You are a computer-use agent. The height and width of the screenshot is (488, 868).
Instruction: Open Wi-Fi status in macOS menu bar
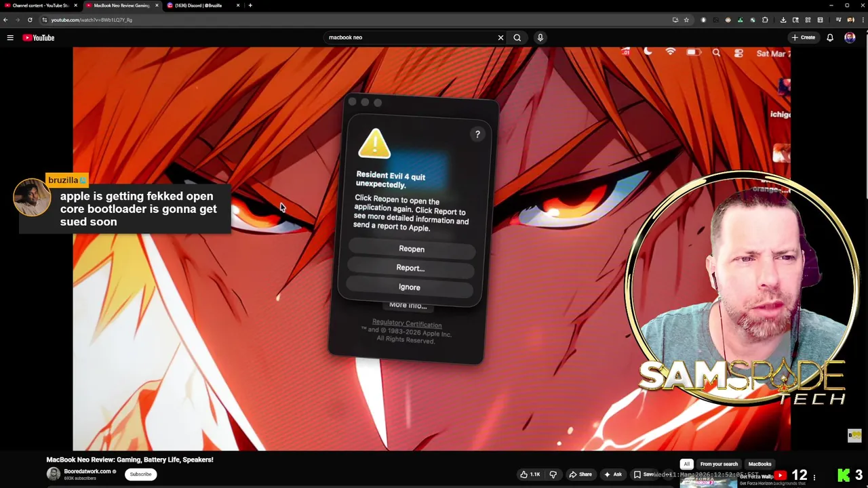tap(671, 52)
